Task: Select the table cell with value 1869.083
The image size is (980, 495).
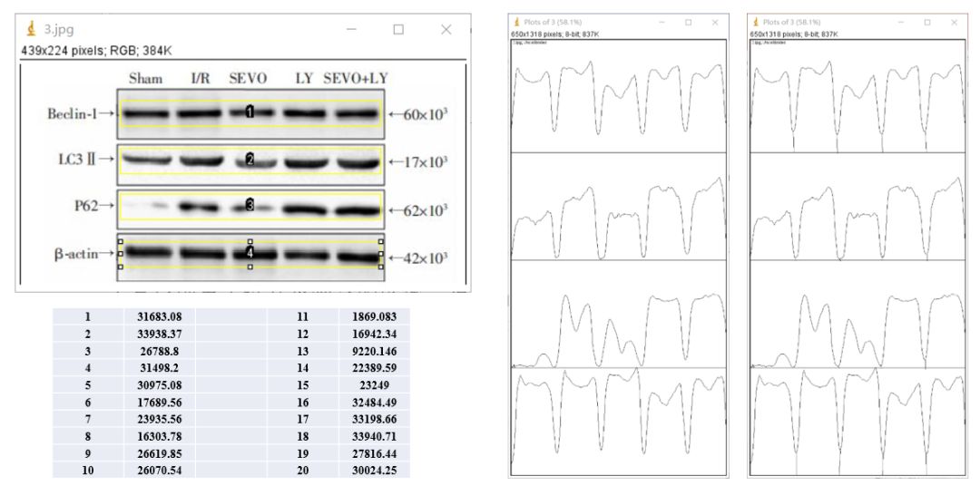Action: coord(375,317)
